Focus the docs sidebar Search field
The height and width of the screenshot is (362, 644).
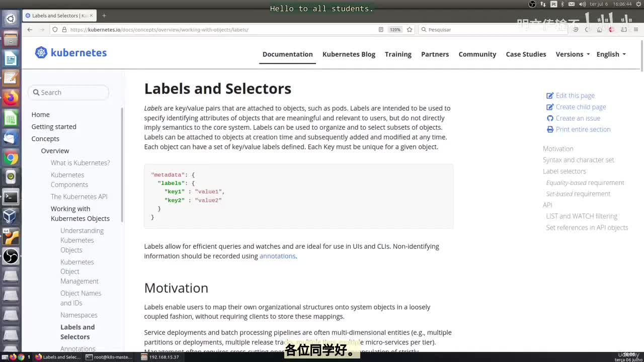pyautogui.click(x=68, y=93)
